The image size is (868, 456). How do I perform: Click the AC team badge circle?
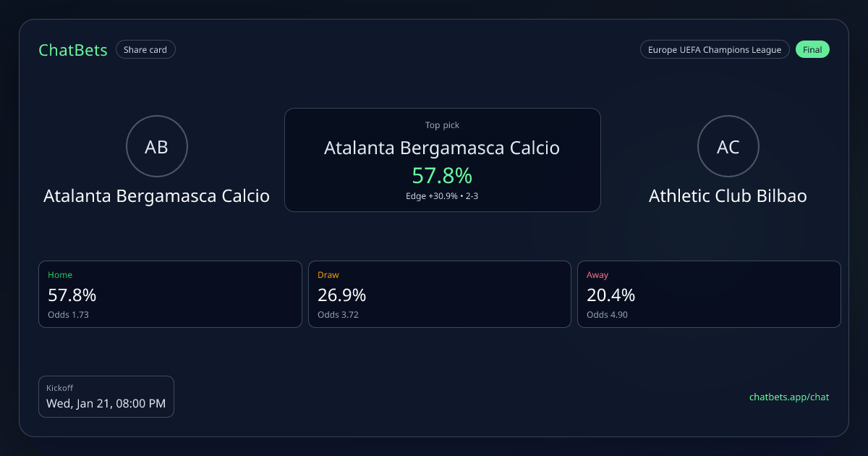(728, 147)
